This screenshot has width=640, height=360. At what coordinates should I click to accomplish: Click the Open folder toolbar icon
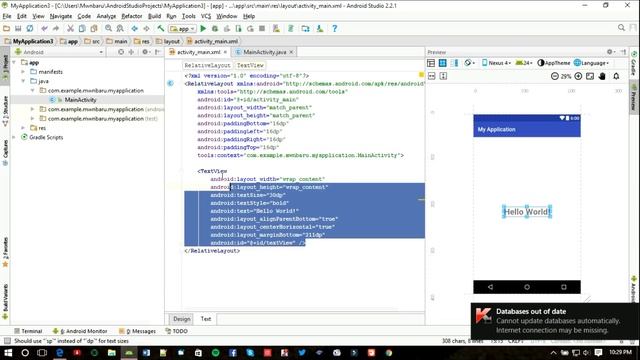7,29
